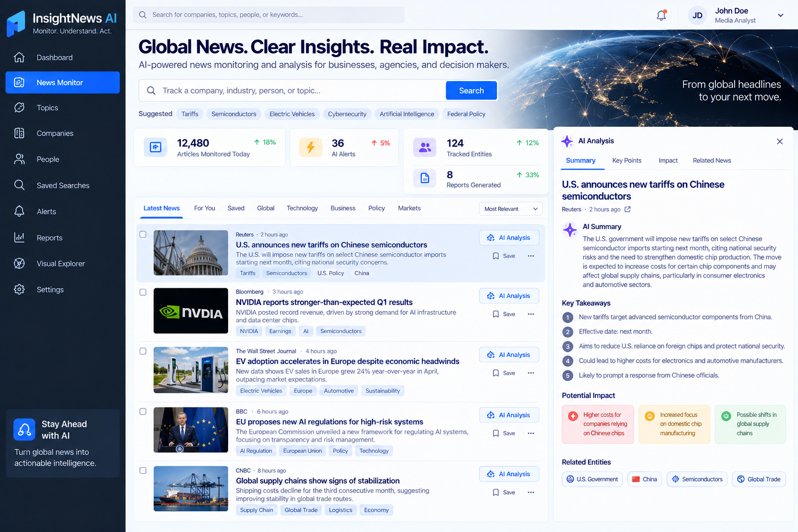Click the Higher costs on Chinese chips impact card
The height and width of the screenshot is (532, 798).
coord(598,424)
